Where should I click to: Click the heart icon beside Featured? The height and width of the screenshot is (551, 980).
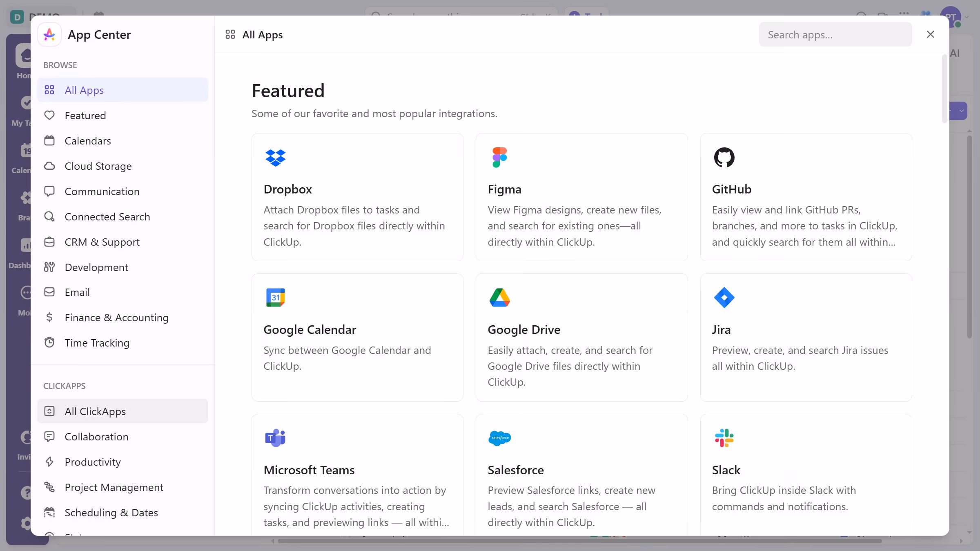49,116
